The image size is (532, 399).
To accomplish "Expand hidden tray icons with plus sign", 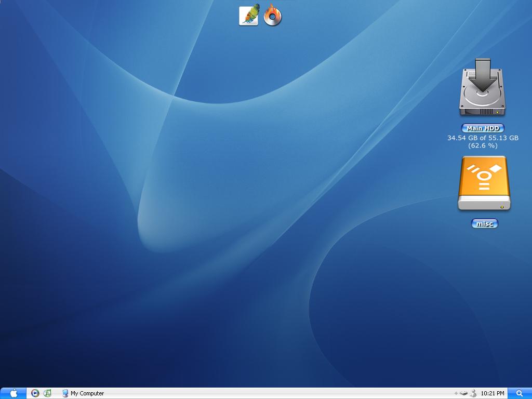I will [x=456, y=393].
